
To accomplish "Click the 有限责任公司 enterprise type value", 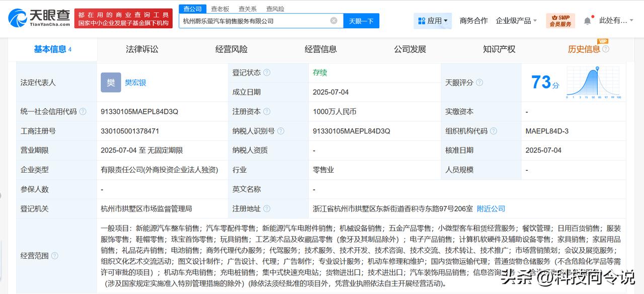I will click(159, 170).
